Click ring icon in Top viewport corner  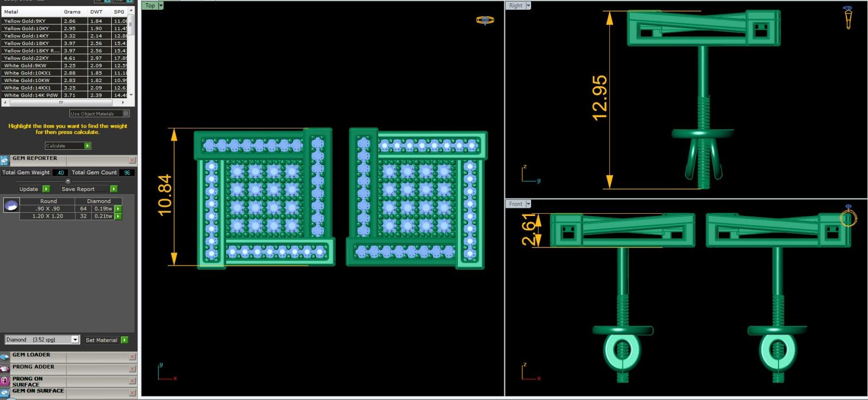click(484, 20)
